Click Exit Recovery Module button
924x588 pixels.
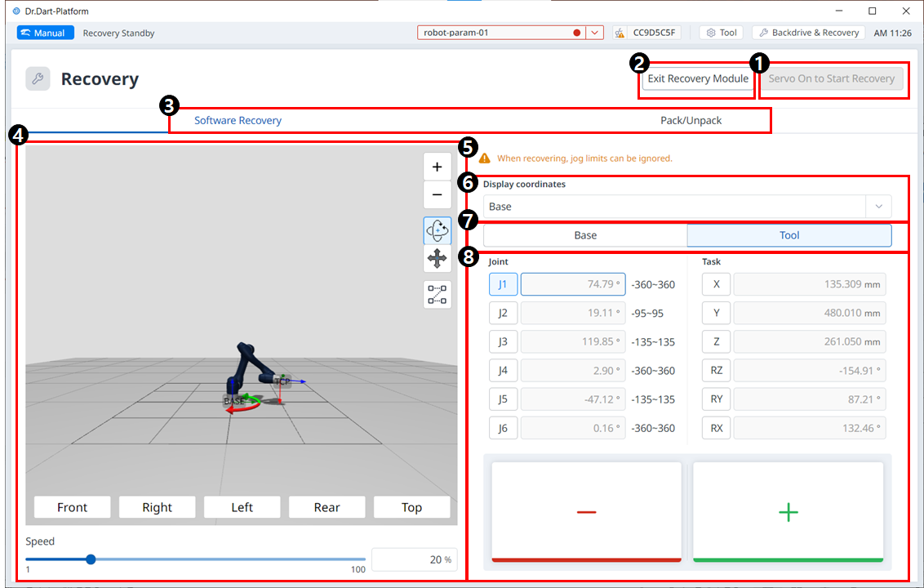coord(698,79)
